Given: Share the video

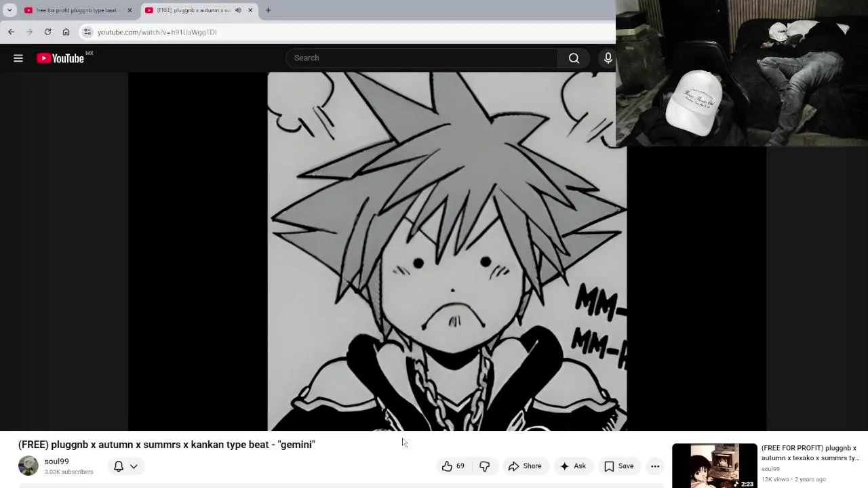Looking at the screenshot, I should click(525, 466).
